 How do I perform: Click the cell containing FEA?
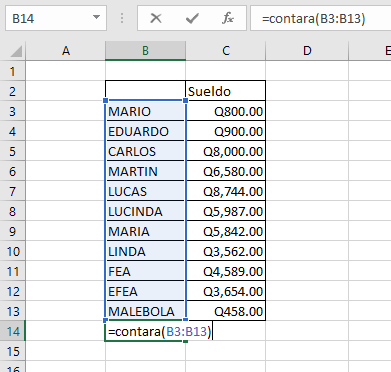(x=145, y=271)
